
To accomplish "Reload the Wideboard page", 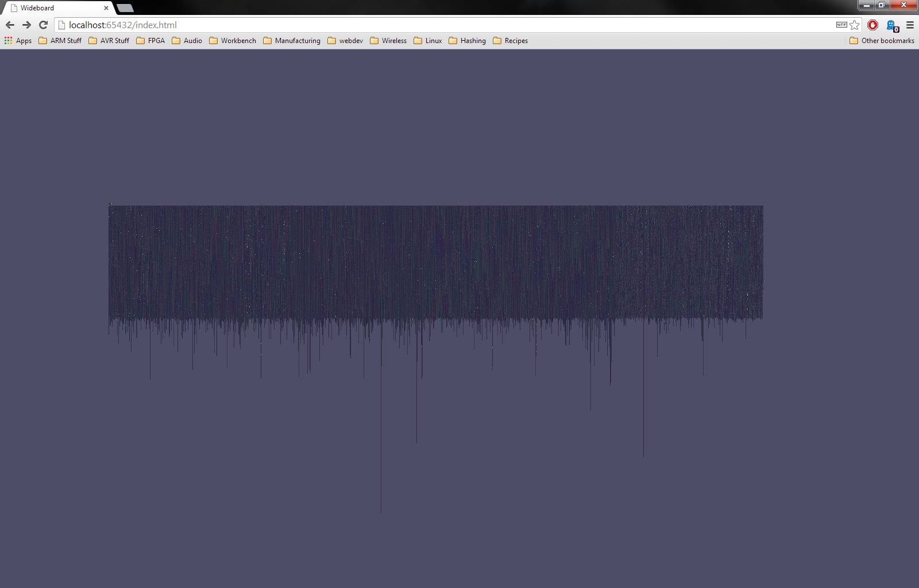I will click(x=43, y=25).
